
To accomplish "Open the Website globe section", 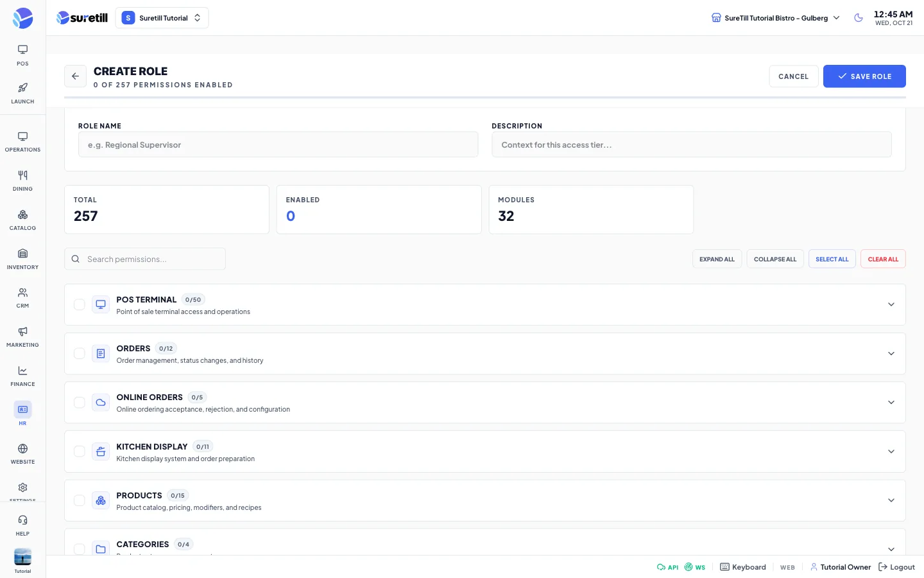I will [x=22, y=454].
